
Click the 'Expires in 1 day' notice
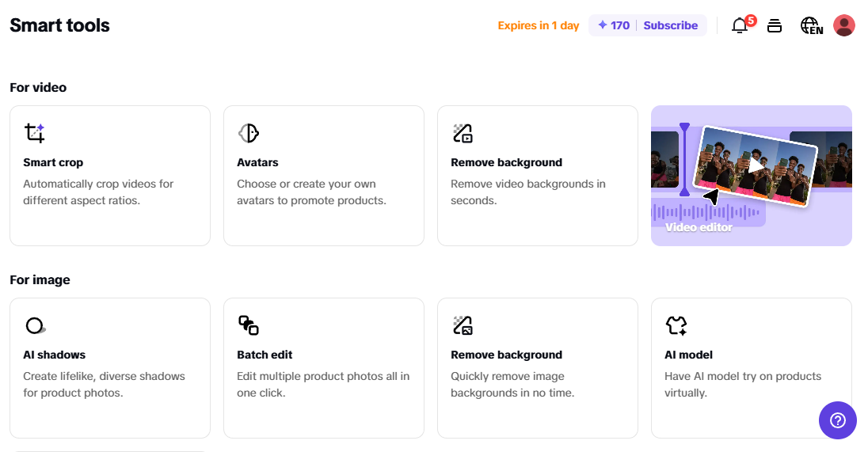click(539, 25)
